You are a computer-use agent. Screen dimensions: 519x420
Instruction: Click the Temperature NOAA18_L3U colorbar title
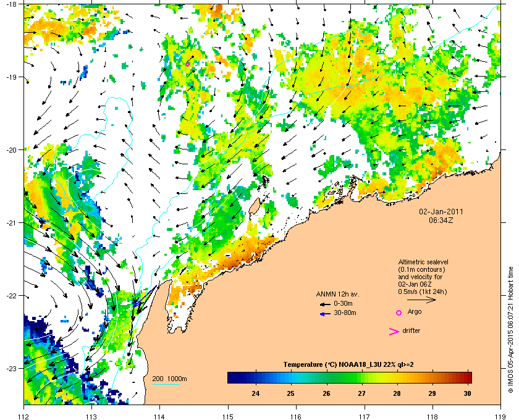pos(348,364)
